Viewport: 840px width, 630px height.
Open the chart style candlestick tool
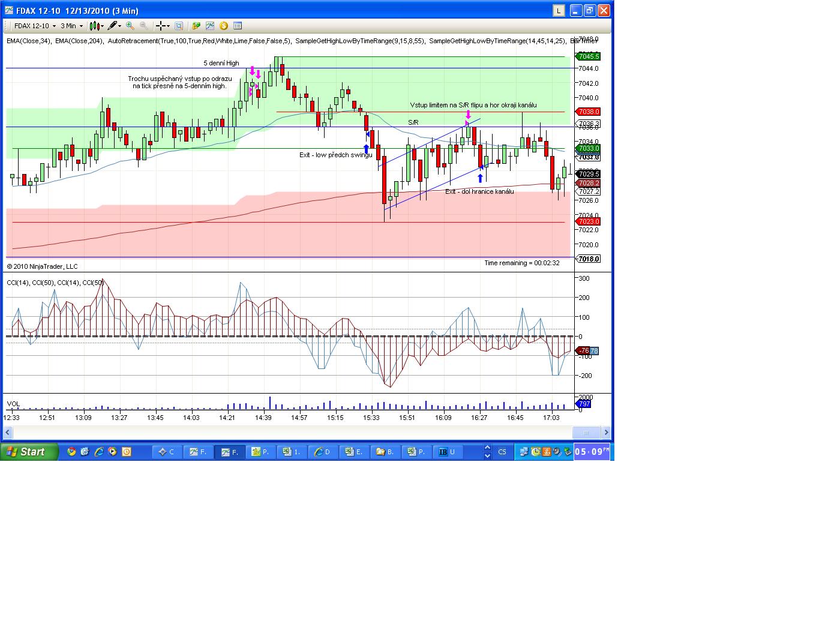tap(94, 26)
